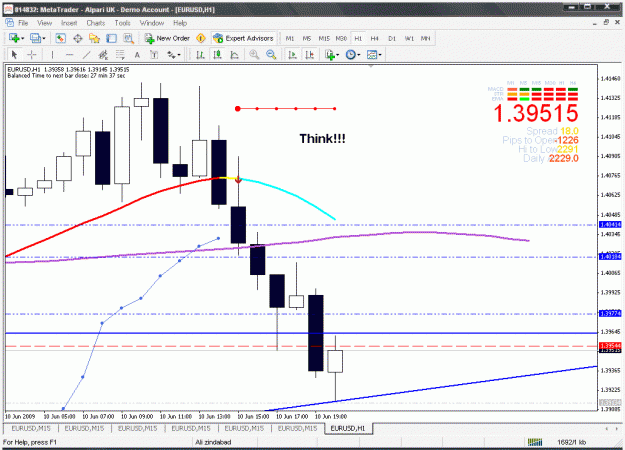Open the Window menu
Viewport: 625px width, 450px height.
[x=151, y=23]
